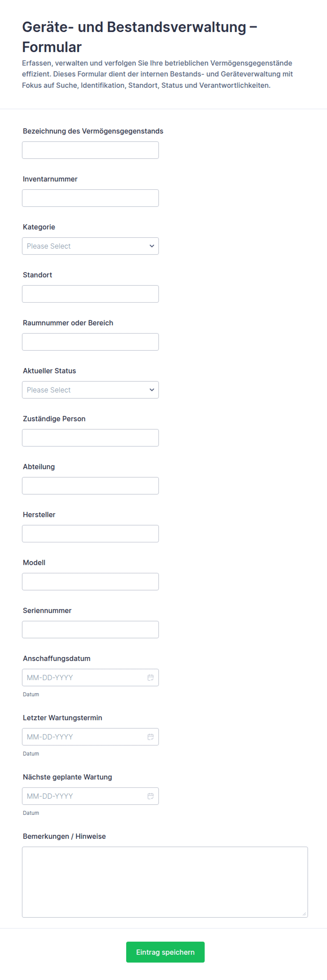The height and width of the screenshot is (980, 327).
Task: Open calendar icon for Letzter Wartungstermin
Action: click(x=150, y=737)
